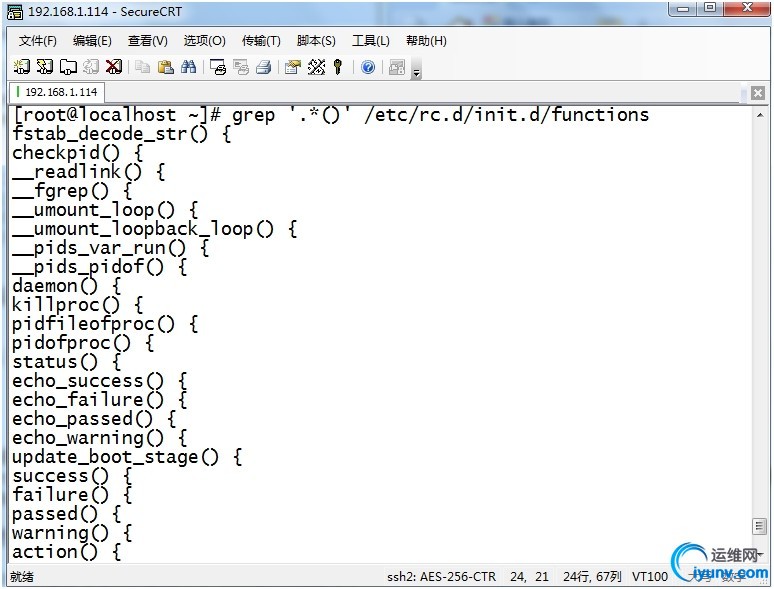Click the line 'failure() {'

[72, 495]
